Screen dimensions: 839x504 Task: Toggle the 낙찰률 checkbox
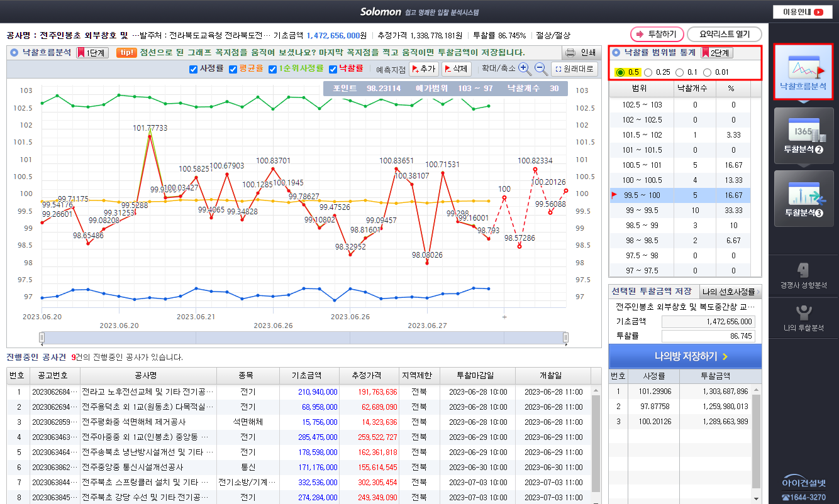(333, 69)
